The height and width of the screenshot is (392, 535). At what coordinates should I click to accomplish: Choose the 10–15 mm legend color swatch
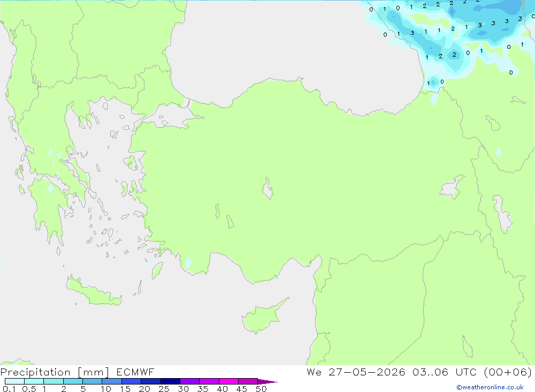click(x=112, y=381)
